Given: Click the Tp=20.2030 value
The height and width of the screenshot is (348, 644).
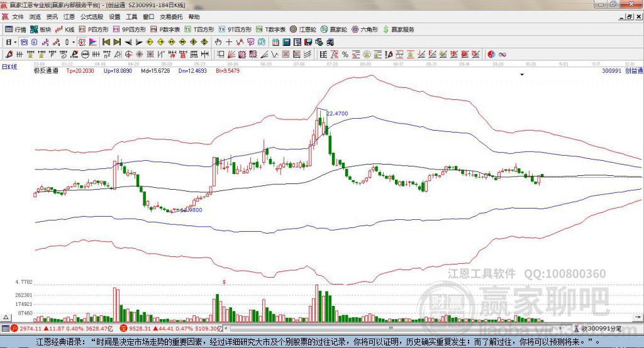Looking at the screenshot, I should click(x=80, y=71).
